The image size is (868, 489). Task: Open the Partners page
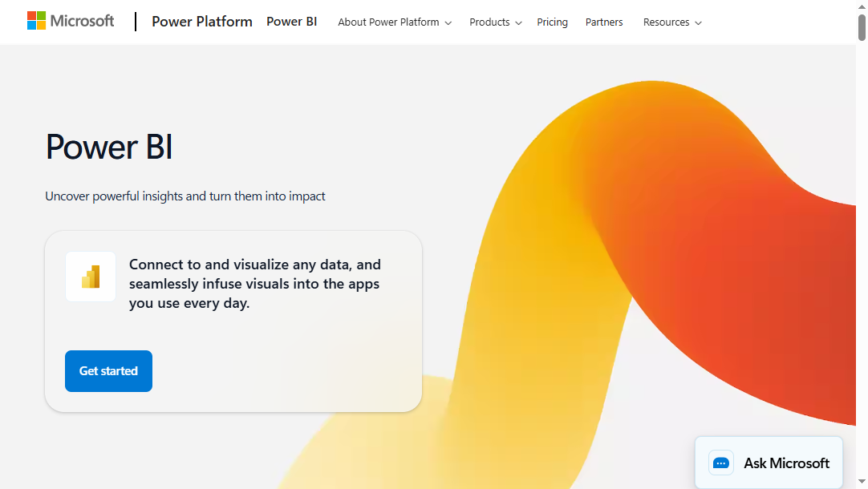tap(604, 22)
